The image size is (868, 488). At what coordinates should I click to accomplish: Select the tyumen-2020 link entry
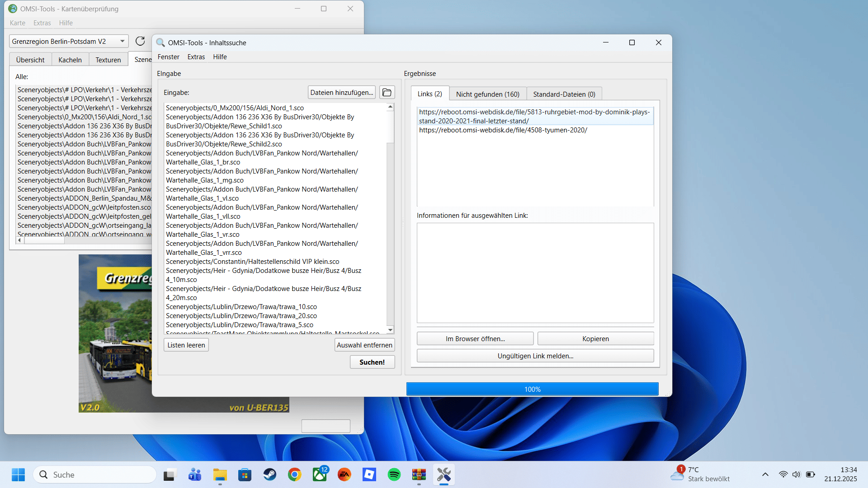pyautogui.click(x=503, y=130)
